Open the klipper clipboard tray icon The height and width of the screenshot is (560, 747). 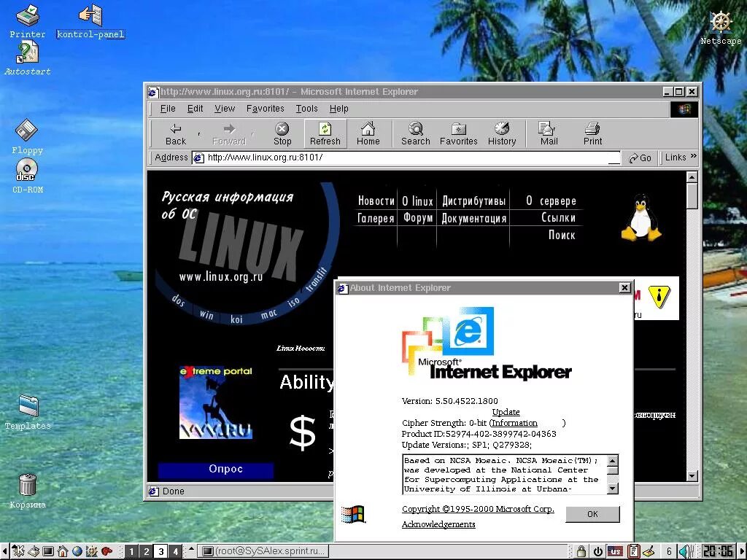(634, 551)
